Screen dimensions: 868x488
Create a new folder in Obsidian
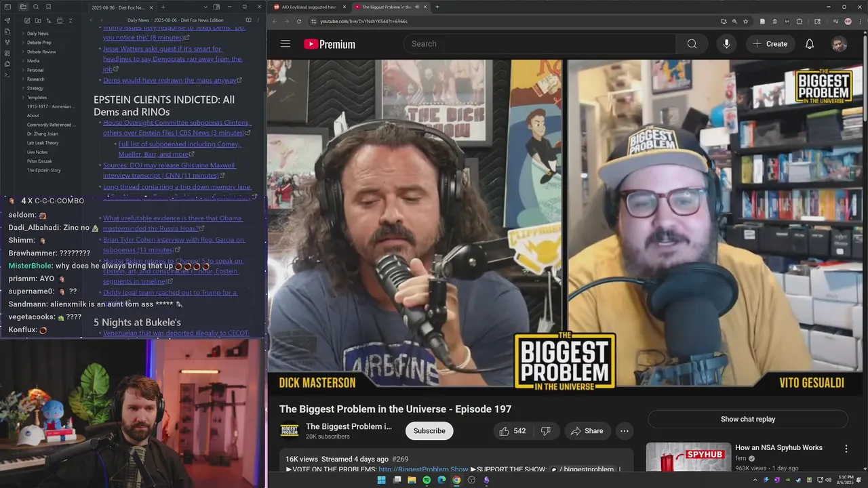click(x=38, y=21)
